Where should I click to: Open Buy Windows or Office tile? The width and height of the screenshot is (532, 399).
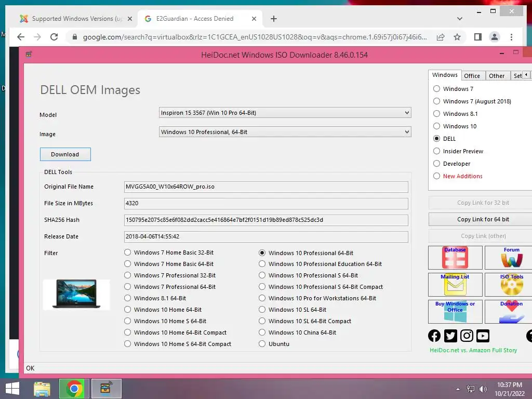click(x=455, y=312)
